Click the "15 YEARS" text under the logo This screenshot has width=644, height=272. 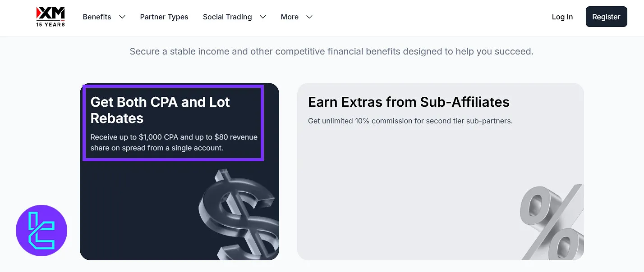51,24
